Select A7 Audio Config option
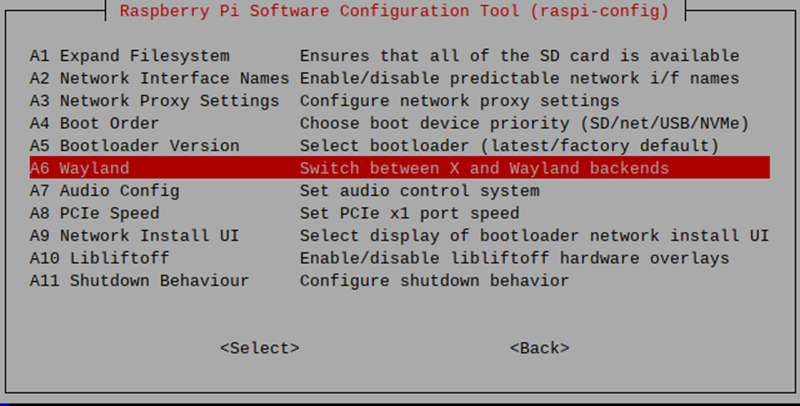 [399, 190]
